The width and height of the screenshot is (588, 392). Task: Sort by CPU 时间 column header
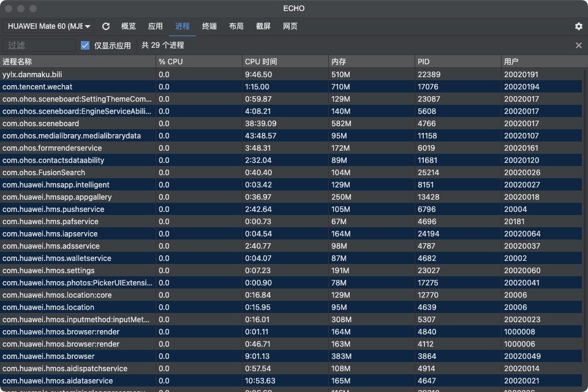point(285,62)
